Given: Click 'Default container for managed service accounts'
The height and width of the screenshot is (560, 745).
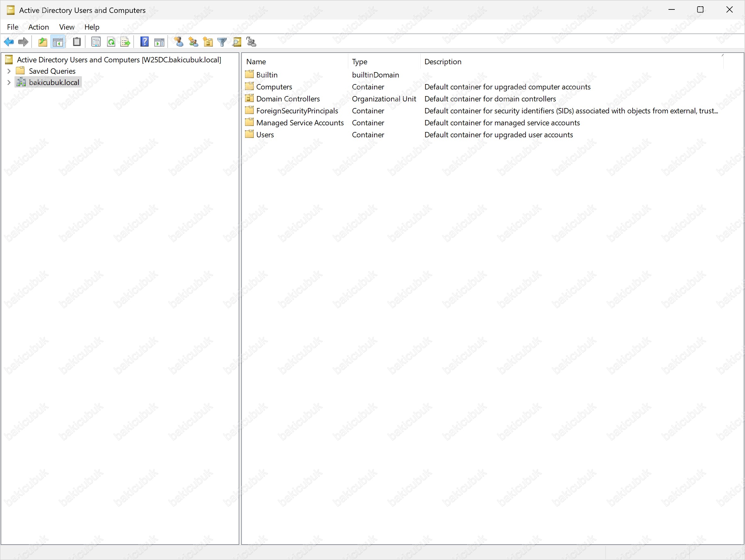Looking at the screenshot, I should pyautogui.click(x=502, y=123).
